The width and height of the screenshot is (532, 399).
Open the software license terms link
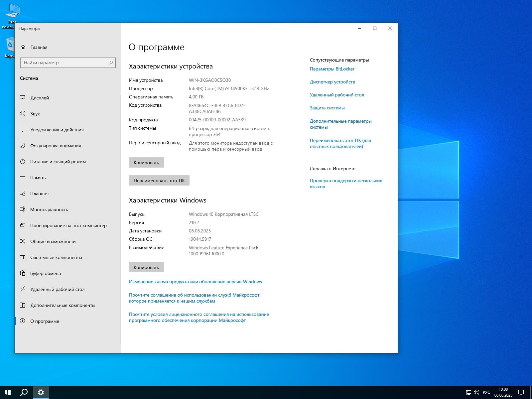pyautogui.click(x=199, y=317)
